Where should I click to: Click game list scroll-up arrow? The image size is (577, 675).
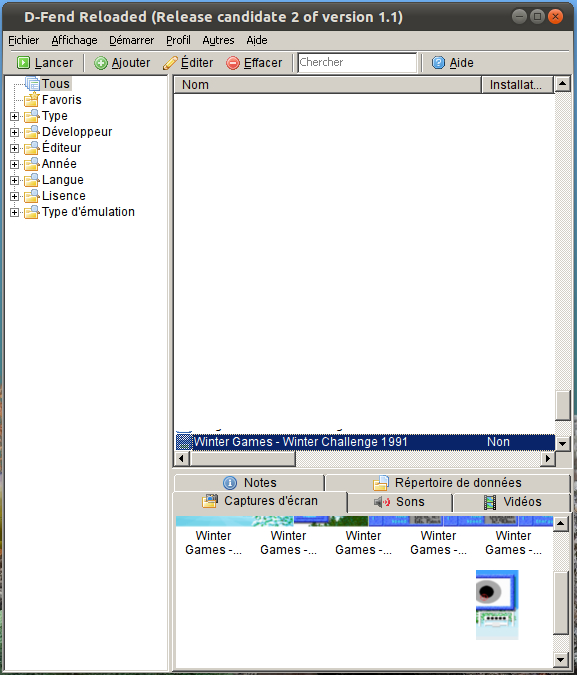[562, 84]
